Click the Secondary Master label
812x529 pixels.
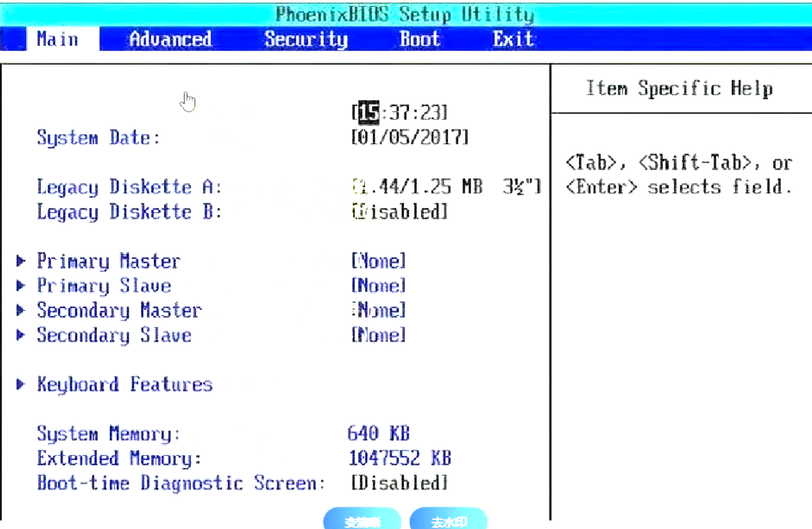coord(119,311)
